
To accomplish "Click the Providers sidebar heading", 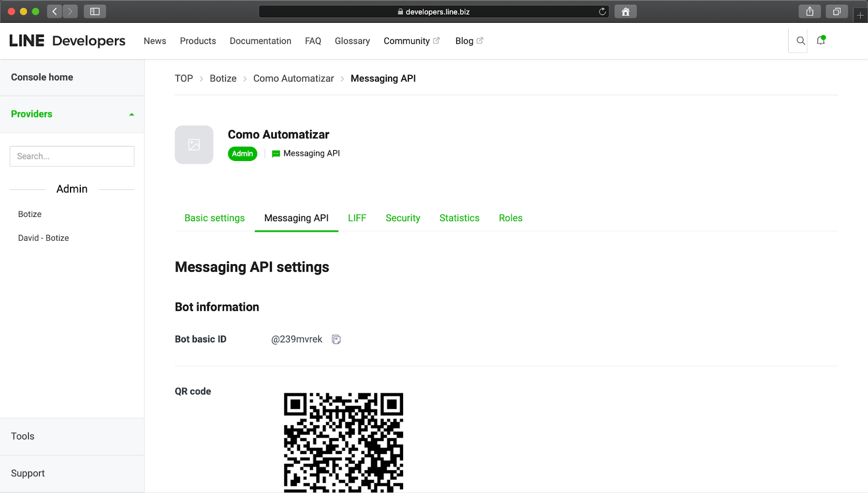I will 31,114.
